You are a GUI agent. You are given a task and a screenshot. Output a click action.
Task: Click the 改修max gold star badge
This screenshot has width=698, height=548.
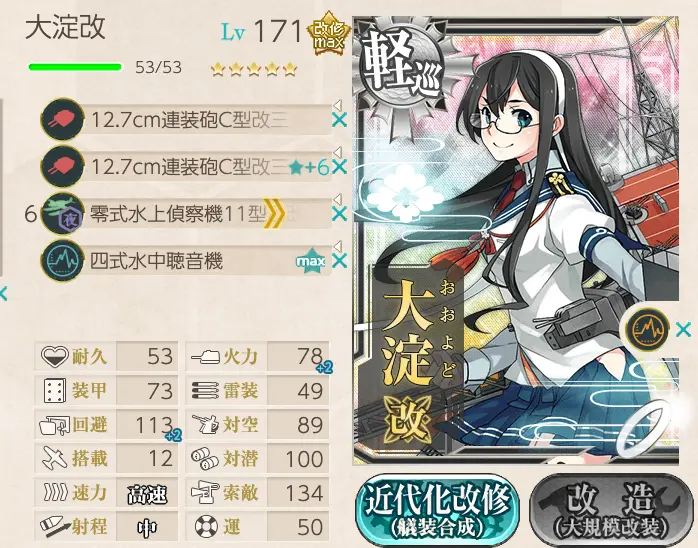click(x=329, y=35)
